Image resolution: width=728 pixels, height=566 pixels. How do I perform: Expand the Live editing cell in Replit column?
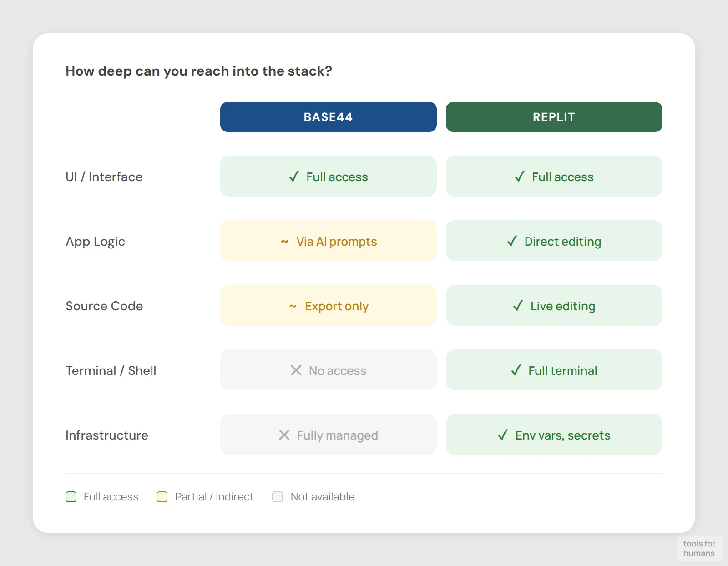(554, 306)
